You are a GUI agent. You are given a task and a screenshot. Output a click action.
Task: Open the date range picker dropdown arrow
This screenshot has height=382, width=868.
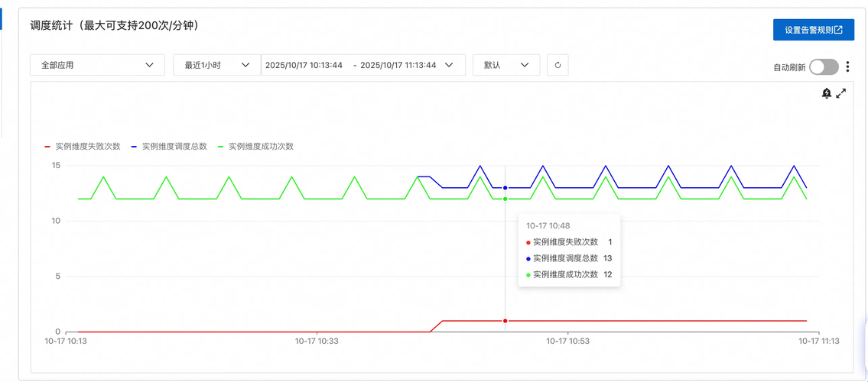(449, 65)
